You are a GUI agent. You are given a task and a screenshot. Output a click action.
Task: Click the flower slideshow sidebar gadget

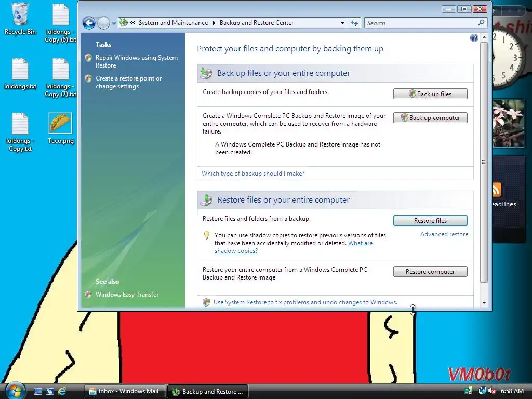click(508, 123)
